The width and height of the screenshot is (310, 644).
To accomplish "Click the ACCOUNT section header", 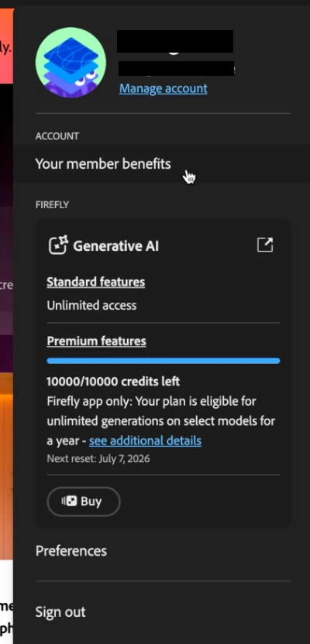I will click(57, 136).
